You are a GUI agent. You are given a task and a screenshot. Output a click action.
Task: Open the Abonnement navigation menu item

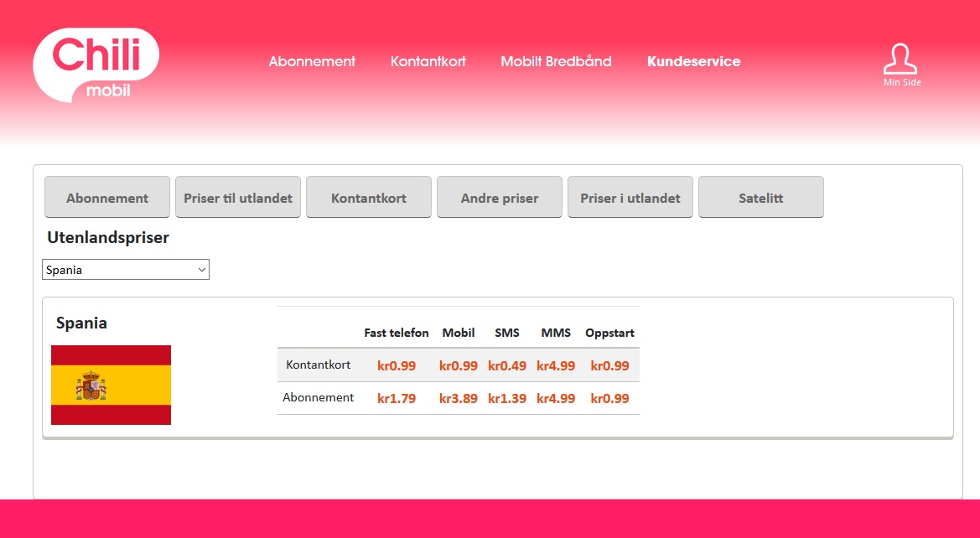point(312,61)
